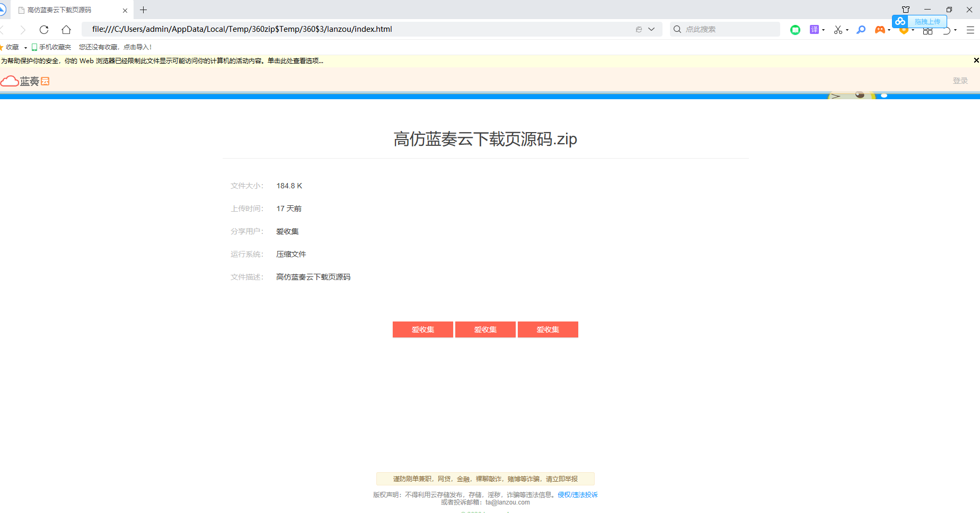Viewport: 980px width, 513px height.
Task: Open the 手机收藏夹 mobile favorites
Action: click(x=51, y=47)
